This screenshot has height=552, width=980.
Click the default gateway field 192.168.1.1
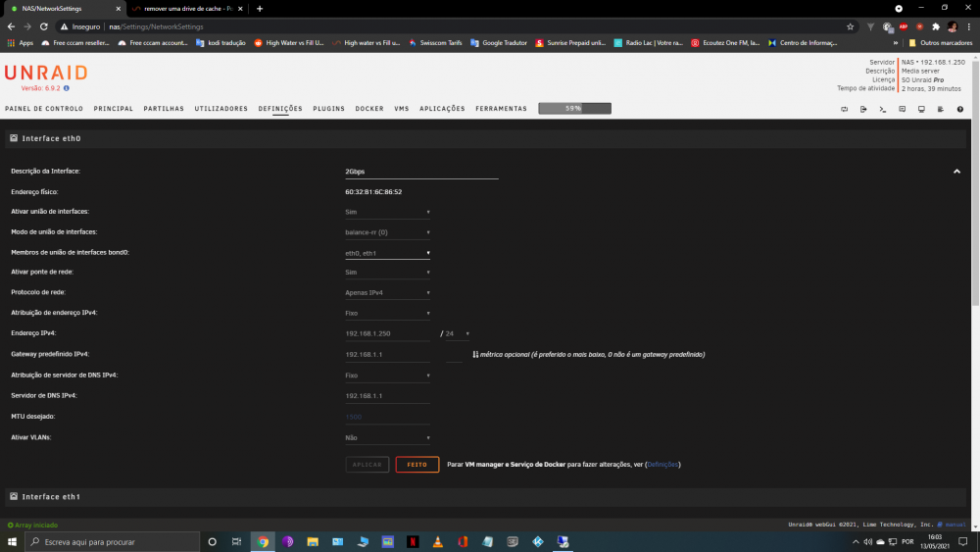tap(387, 355)
